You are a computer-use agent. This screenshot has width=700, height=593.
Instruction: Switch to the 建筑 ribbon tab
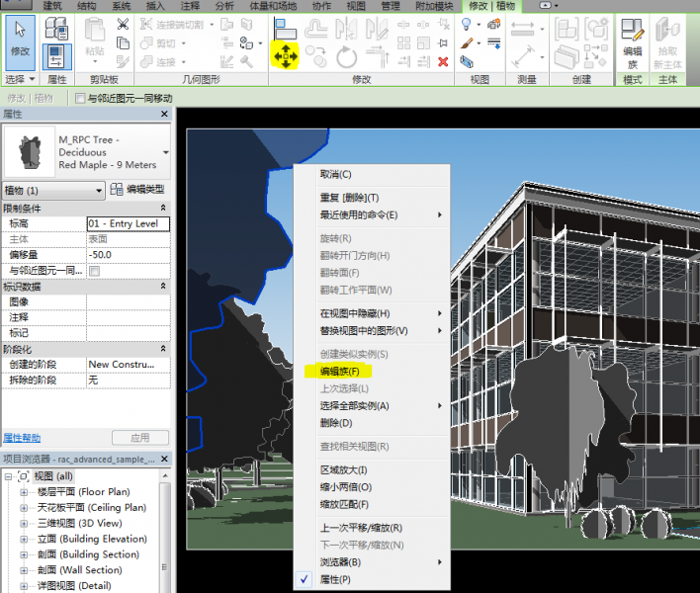[52, 6]
